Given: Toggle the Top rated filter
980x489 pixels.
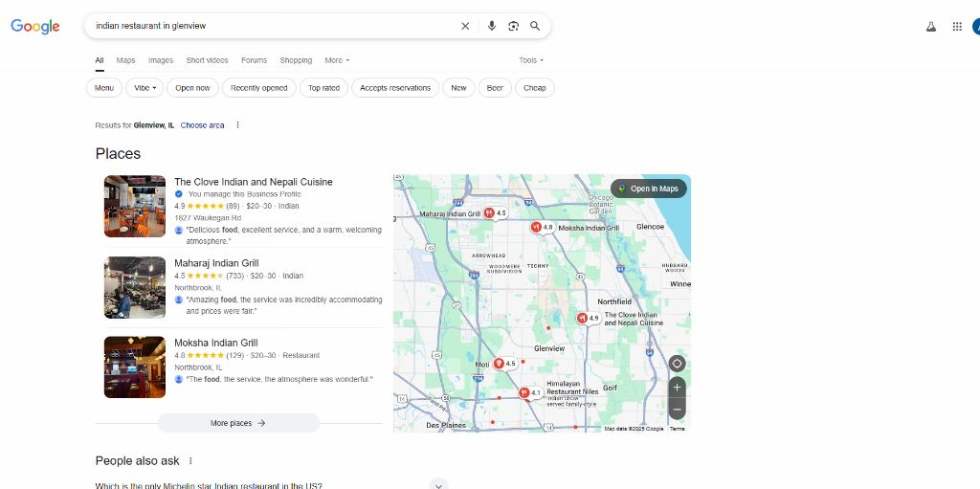Looking at the screenshot, I should click(x=323, y=88).
